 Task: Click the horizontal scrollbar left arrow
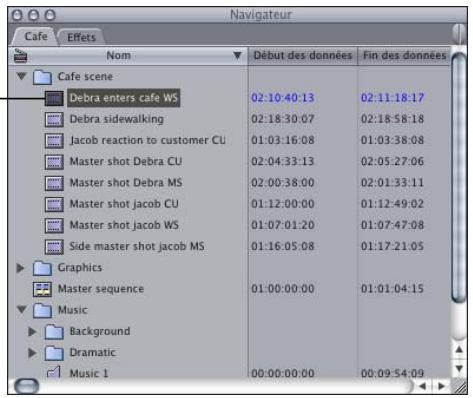tap(423, 386)
